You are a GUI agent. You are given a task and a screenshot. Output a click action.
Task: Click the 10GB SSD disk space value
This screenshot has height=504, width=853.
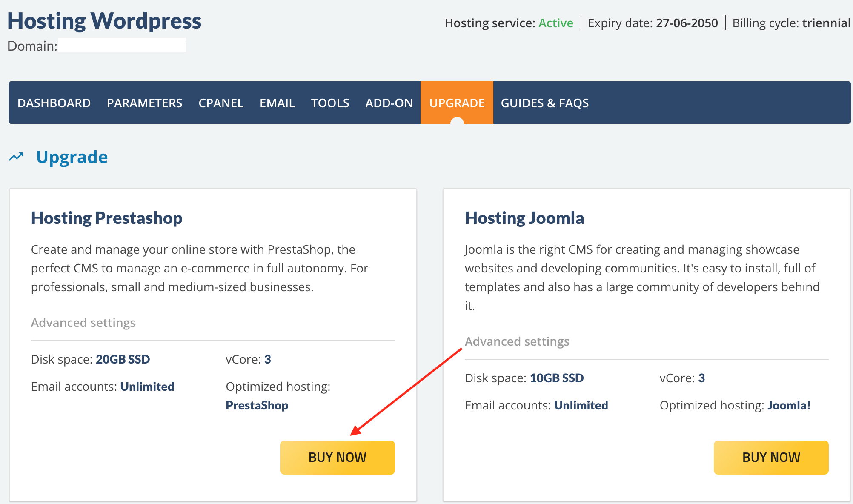tap(557, 378)
